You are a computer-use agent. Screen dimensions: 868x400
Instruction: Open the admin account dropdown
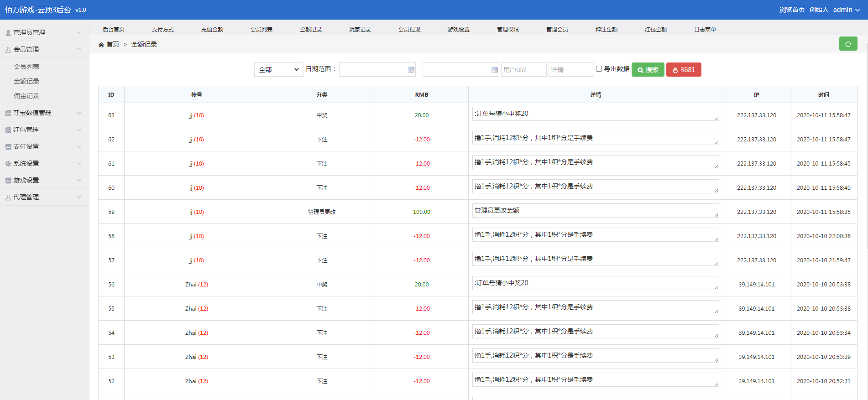coord(847,10)
